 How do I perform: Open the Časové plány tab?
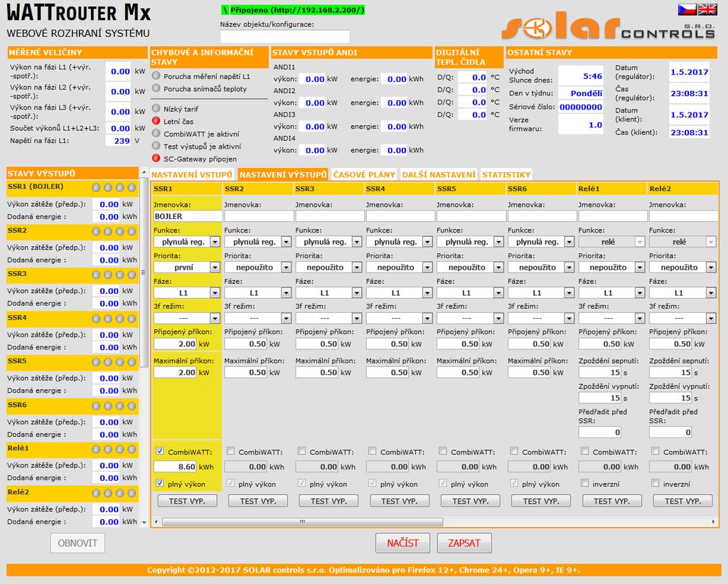click(x=365, y=175)
